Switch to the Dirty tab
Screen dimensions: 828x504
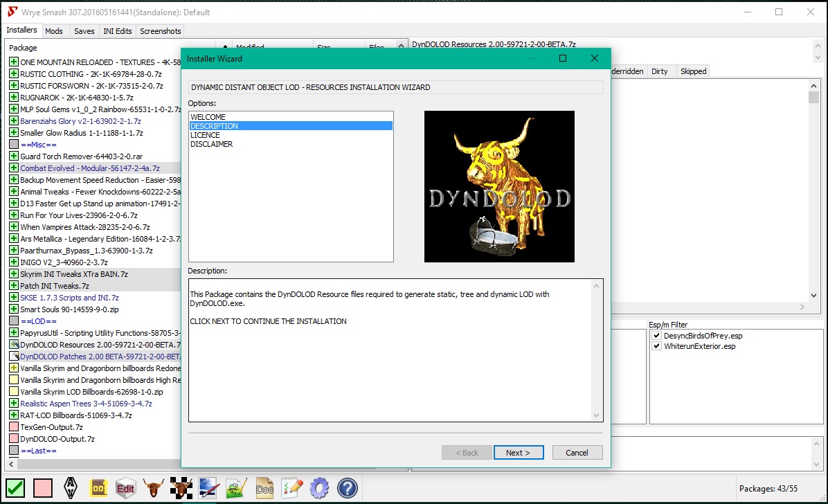click(x=660, y=71)
